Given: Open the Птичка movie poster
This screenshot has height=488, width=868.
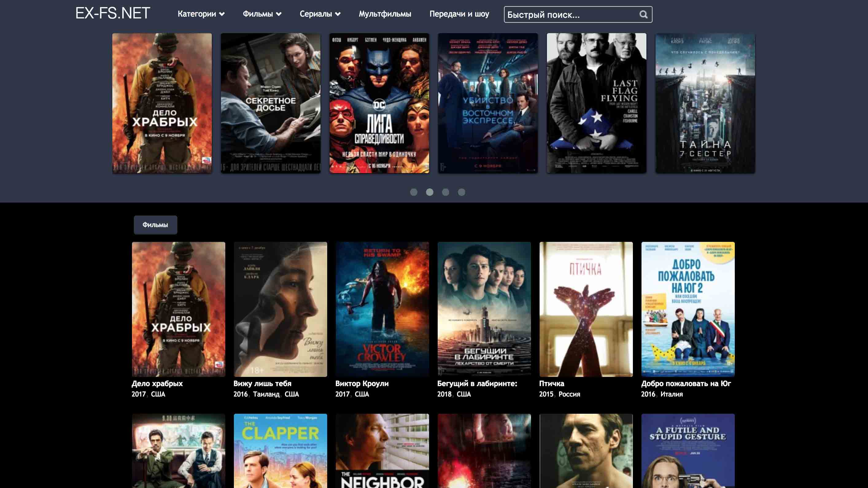Looking at the screenshot, I should click(586, 309).
